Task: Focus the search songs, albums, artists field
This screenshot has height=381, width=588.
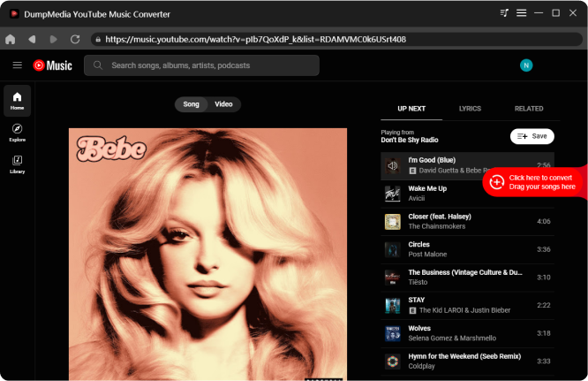Action: (202, 65)
